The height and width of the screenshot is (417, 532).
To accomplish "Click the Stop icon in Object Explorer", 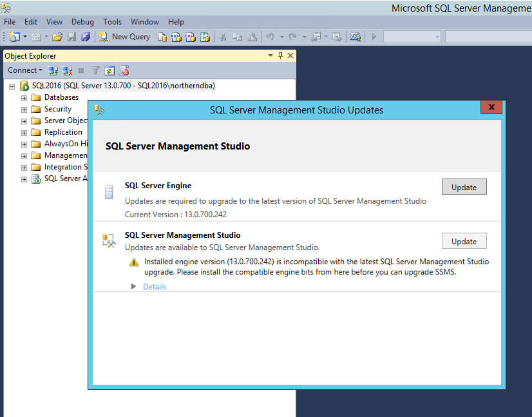I will pyautogui.click(x=81, y=71).
